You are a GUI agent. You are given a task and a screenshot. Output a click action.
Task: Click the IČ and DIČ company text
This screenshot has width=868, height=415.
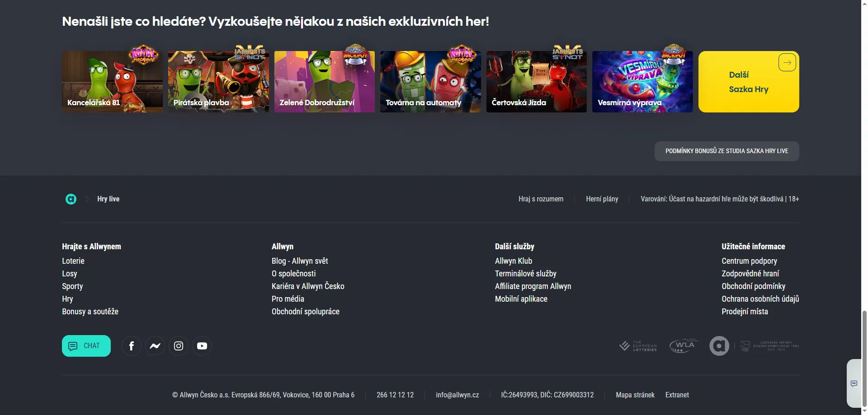pyautogui.click(x=547, y=395)
